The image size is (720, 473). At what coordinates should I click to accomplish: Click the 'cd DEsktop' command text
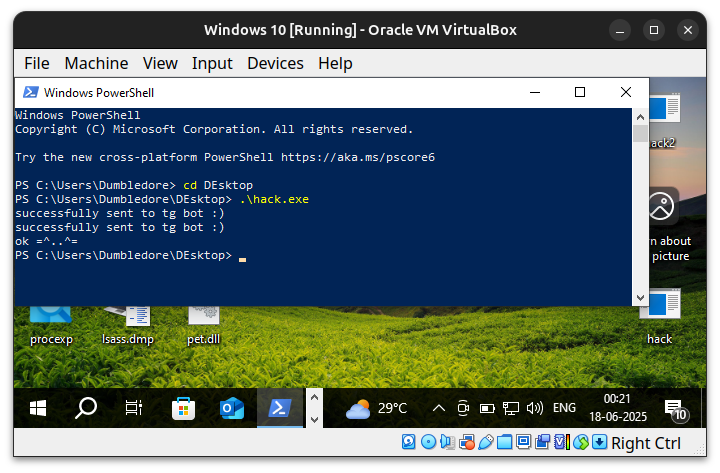pos(218,185)
